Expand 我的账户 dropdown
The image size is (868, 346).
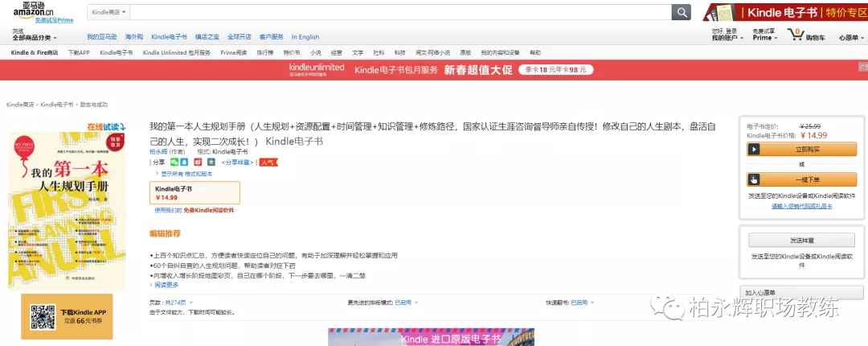click(727, 38)
